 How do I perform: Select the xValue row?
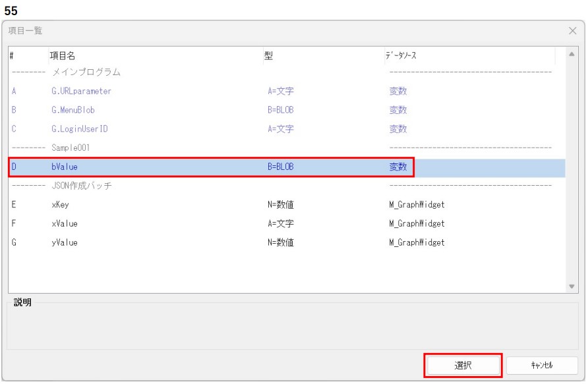[x=63, y=223]
